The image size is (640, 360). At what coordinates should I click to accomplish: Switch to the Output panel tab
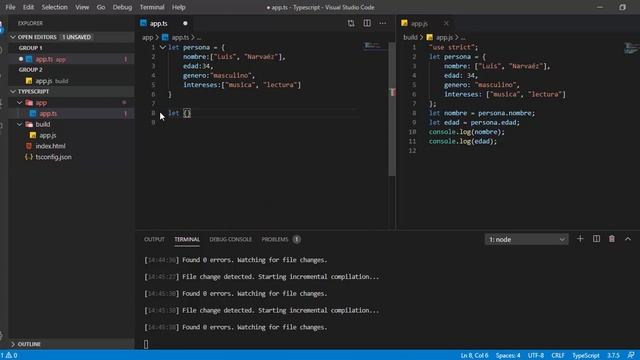pos(154,240)
